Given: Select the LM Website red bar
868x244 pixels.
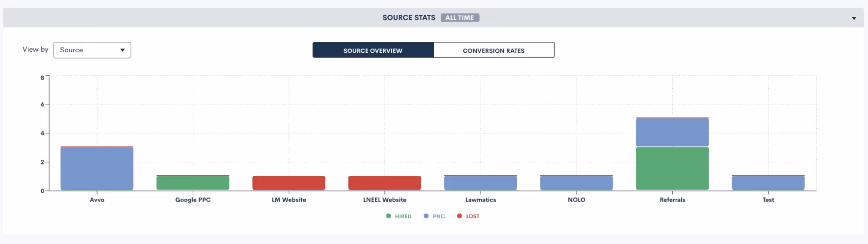Looking at the screenshot, I should (289, 183).
